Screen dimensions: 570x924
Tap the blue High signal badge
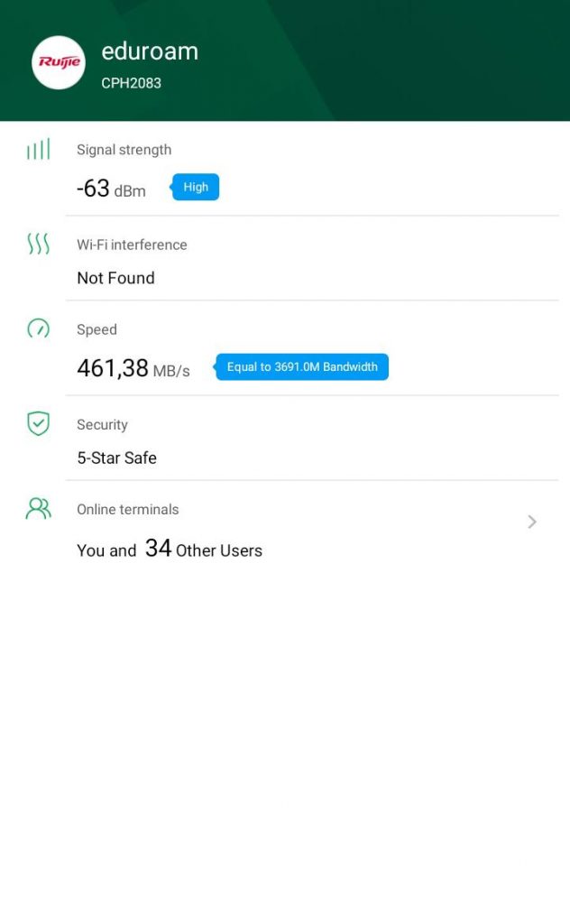point(196,188)
